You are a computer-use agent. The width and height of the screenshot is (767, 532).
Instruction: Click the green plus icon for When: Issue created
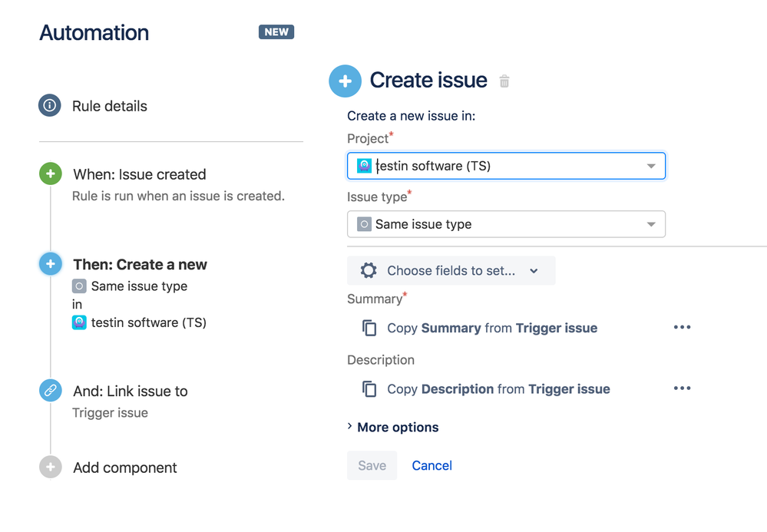pos(50,173)
